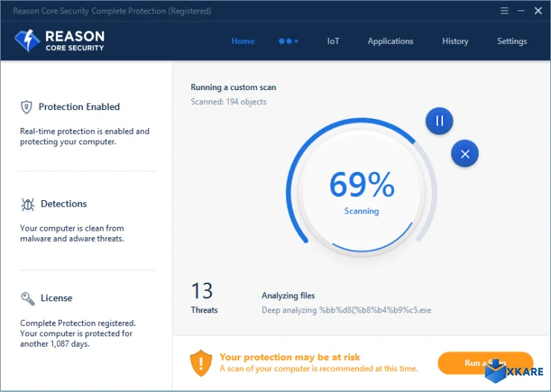Screen dimensions: 551x392
Task: Minimize the Reason Core Security window
Action: [521, 11]
